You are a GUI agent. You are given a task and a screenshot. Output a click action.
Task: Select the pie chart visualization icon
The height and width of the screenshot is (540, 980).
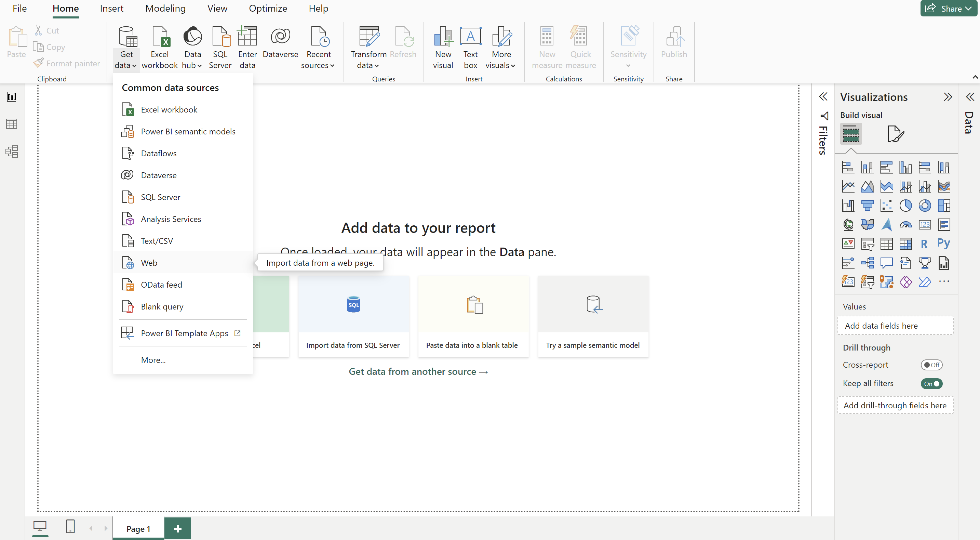(x=905, y=206)
